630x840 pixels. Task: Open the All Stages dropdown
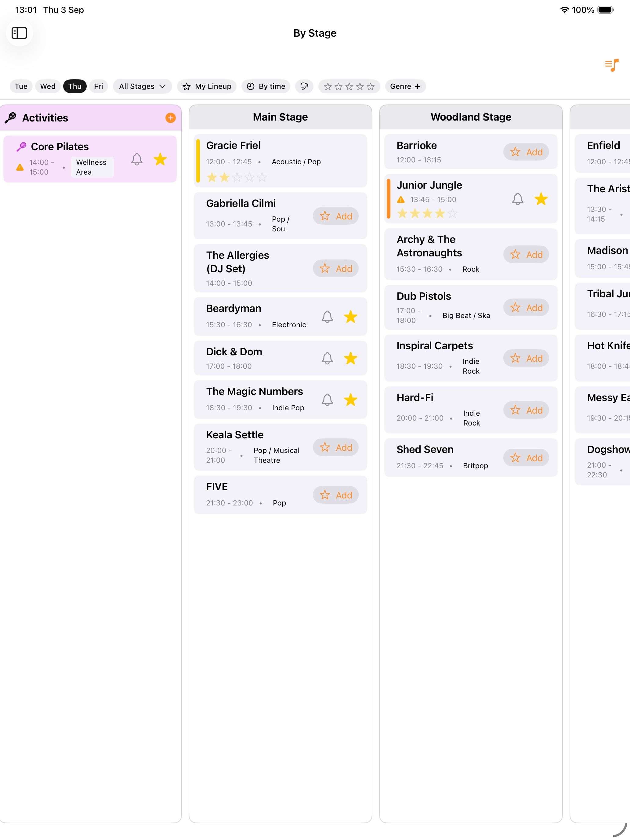click(x=143, y=86)
